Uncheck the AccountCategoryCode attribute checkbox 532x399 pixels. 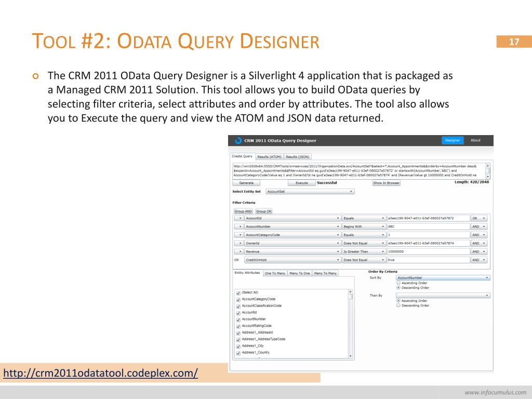[x=238, y=300]
